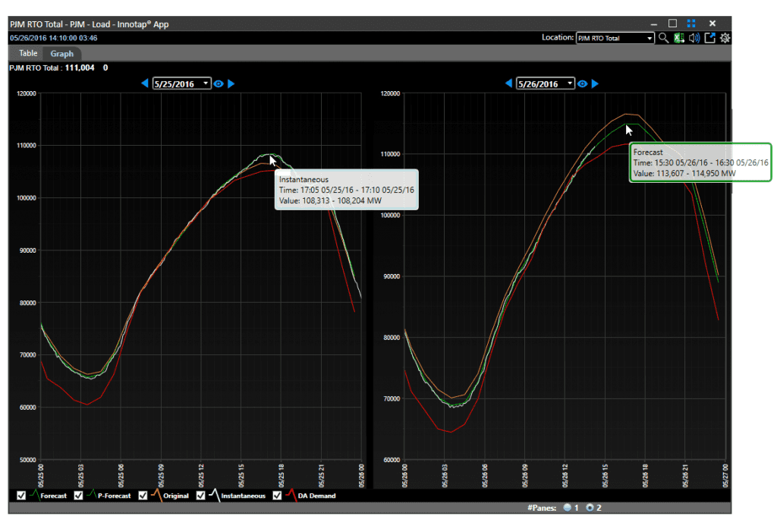Viewport: 777px width, 532px height.
Task: Toggle the eye icon beside 5/26/2016
Action: (583, 83)
